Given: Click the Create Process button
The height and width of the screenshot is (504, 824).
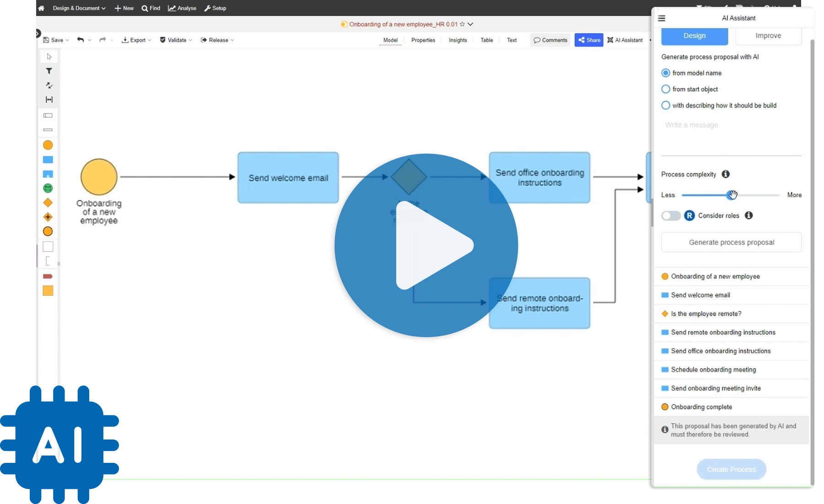Looking at the screenshot, I should point(732,469).
